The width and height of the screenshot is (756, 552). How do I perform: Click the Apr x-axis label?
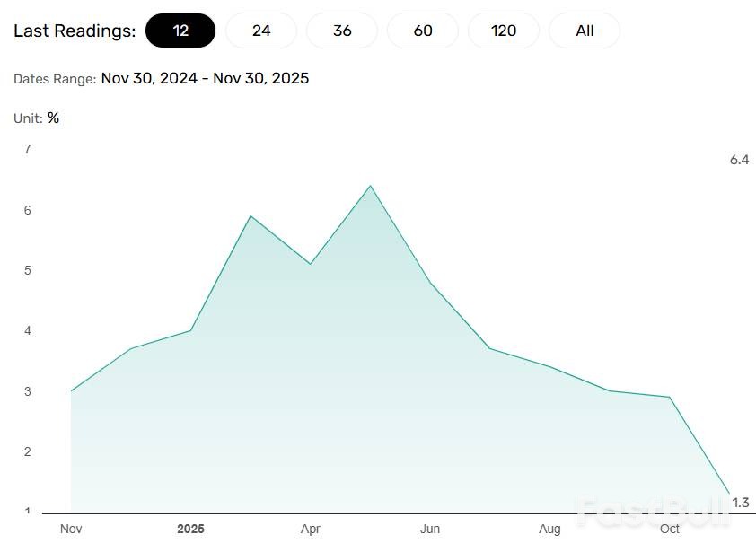point(311,529)
